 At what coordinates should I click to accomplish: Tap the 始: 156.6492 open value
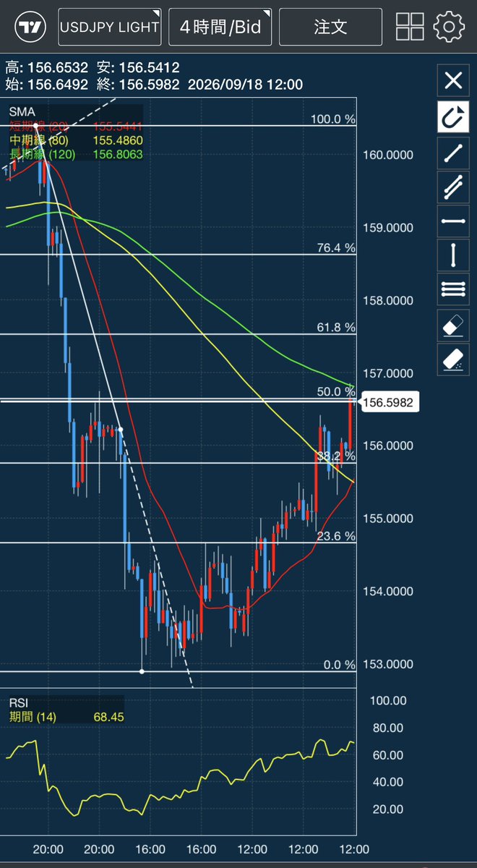tap(47, 85)
